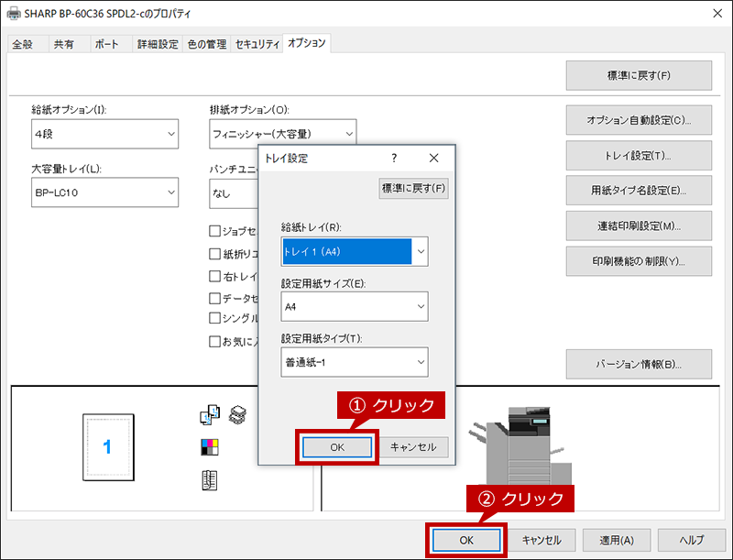Close the トレイ設定 dialog with X
733x560 pixels.
pyautogui.click(x=434, y=158)
